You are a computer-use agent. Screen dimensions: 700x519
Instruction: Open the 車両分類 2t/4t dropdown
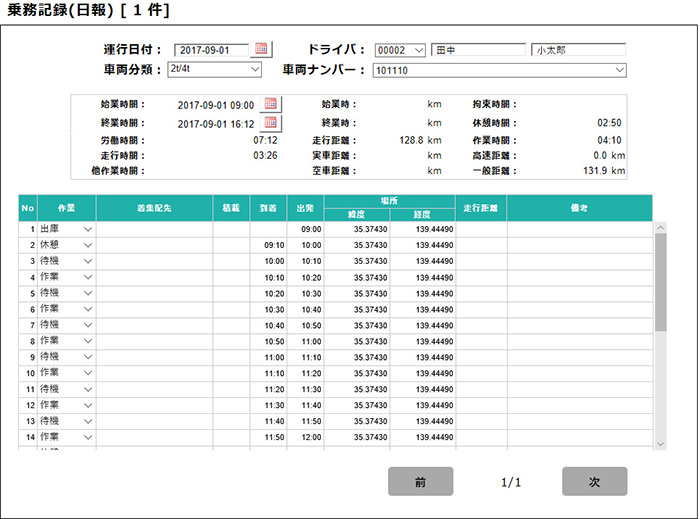tap(255, 70)
